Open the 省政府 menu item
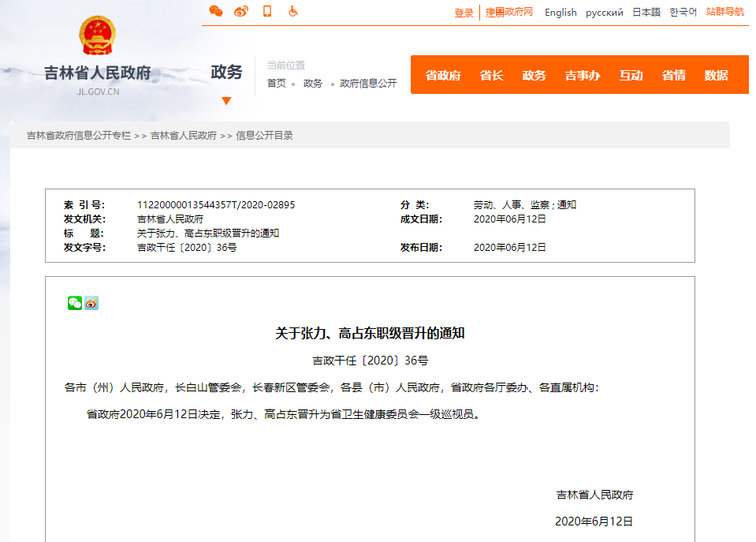The height and width of the screenshot is (542, 756). pos(443,76)
